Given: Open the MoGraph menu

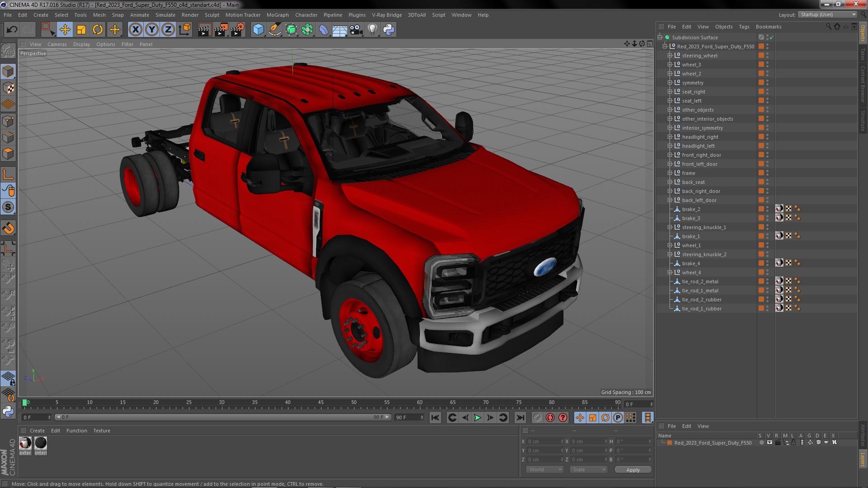Looking at the screenshot, I should click(x=277, y=15).
